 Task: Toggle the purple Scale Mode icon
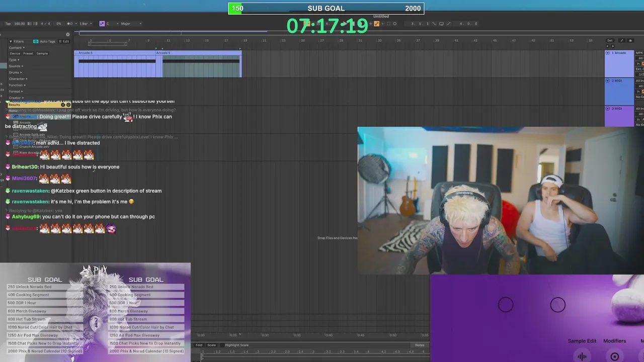[x=102, y=24]
